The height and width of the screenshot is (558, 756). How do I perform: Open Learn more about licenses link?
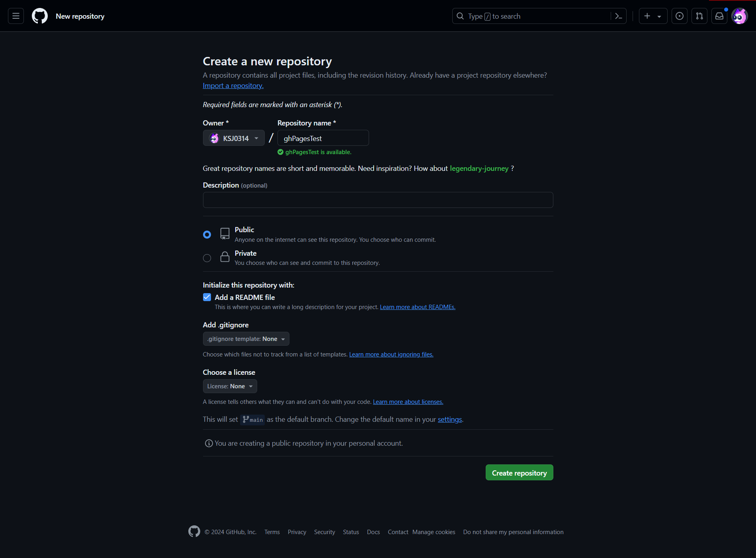(408, 402)
